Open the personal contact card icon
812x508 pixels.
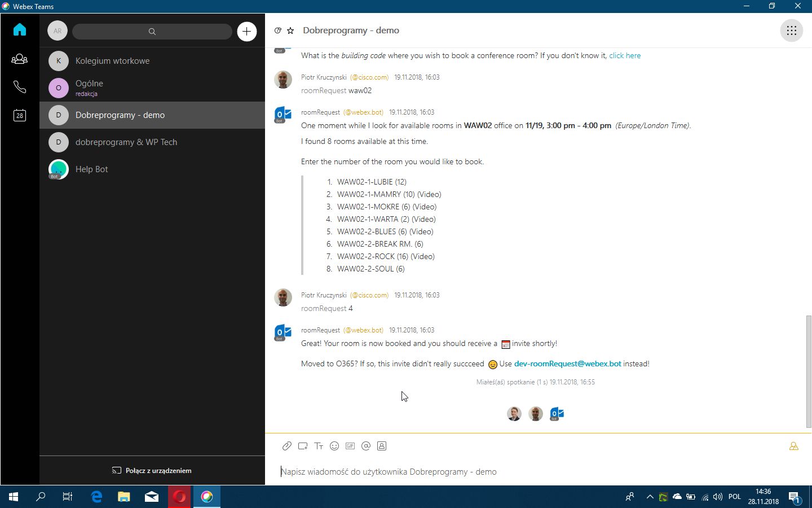click(x=382, y=446)
